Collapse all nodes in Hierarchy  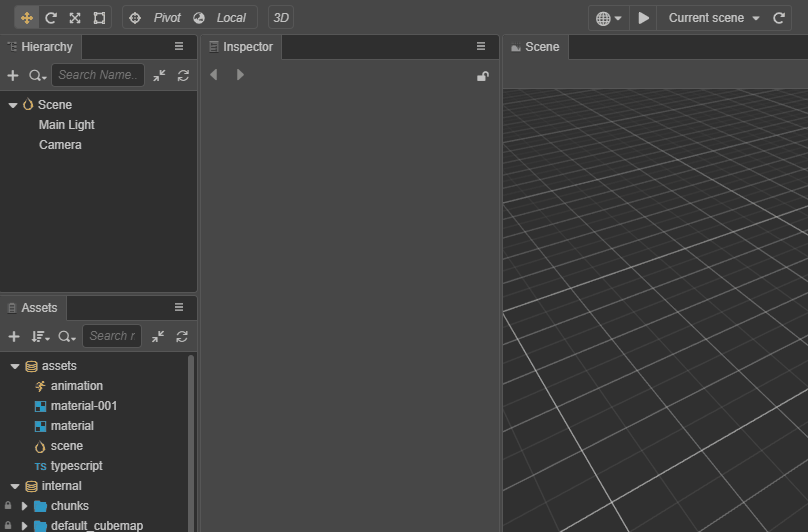(x=159, y=75)
